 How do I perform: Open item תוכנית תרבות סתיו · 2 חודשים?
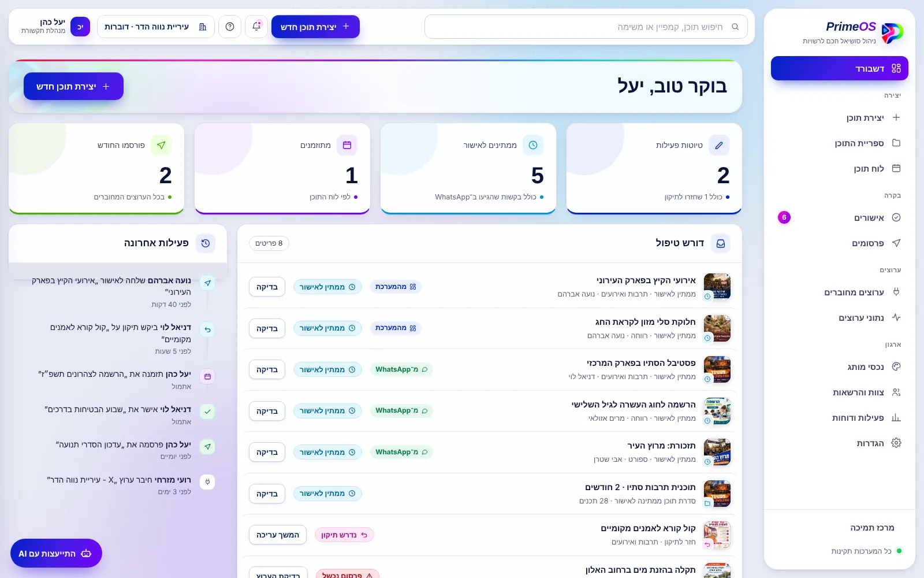pos(490,494)
